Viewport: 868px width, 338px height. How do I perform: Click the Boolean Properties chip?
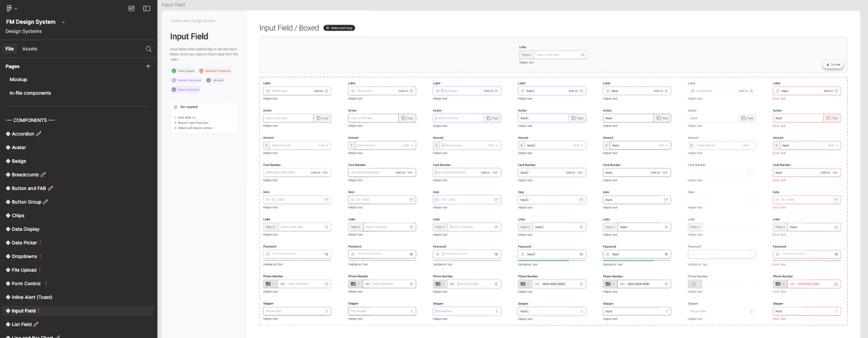[215, 71]
